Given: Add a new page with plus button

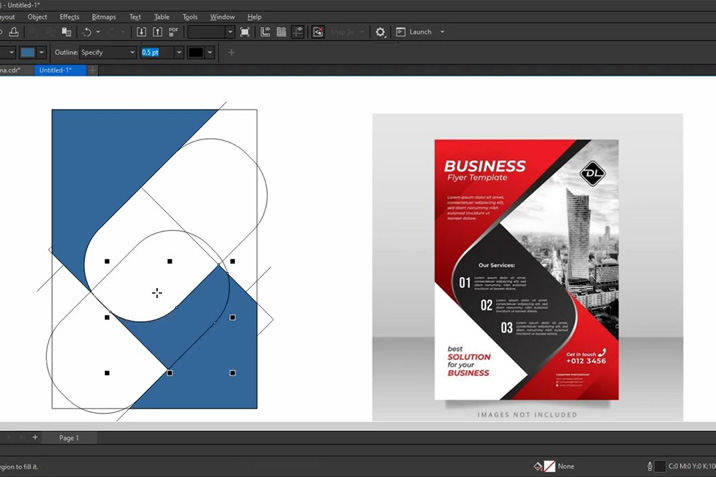Looking at the screenshot, I should click(x=35, y=437).
